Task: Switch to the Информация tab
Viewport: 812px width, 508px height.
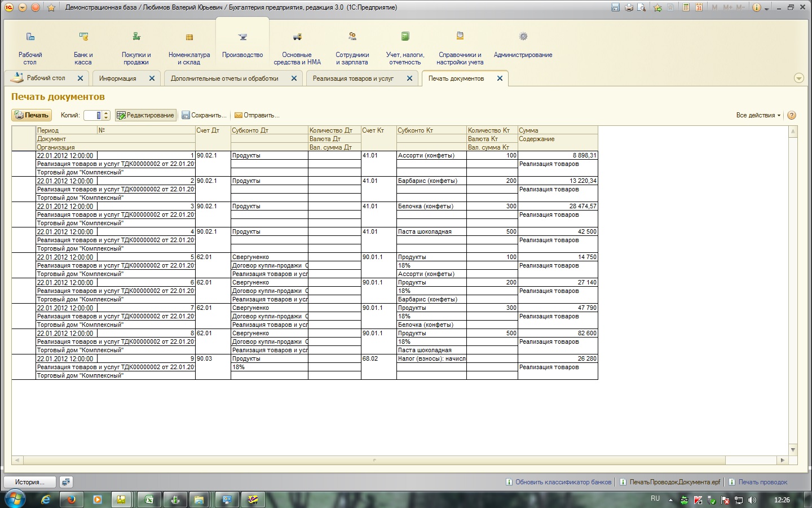Action: point(118,78)
